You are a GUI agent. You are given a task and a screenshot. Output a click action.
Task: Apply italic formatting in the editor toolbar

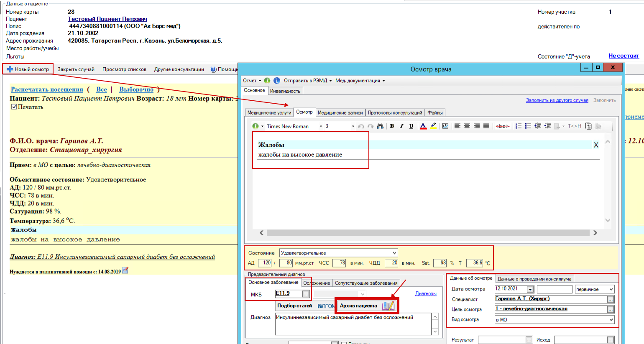tap(401, 126)
